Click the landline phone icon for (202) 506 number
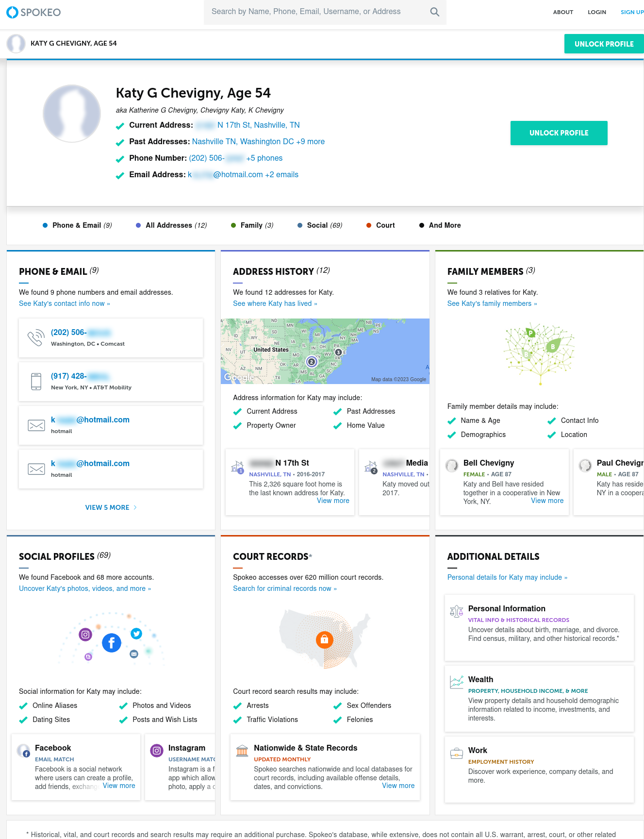 click(36, 337)
